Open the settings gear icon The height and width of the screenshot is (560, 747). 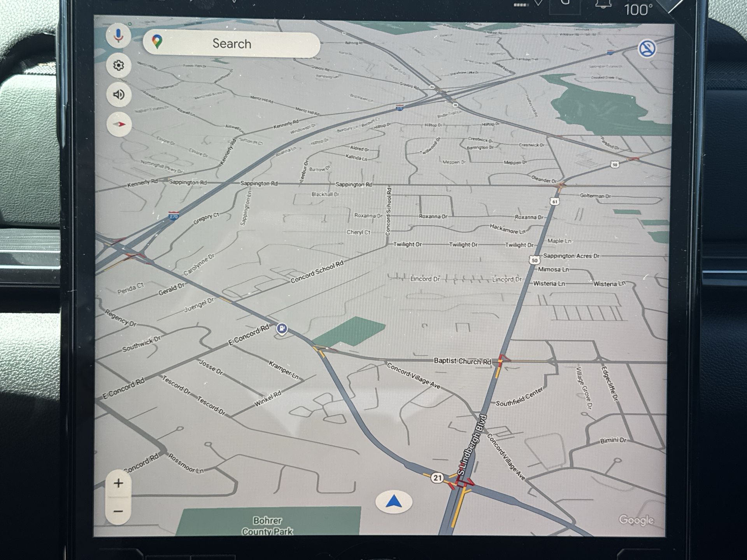[119, 65]
